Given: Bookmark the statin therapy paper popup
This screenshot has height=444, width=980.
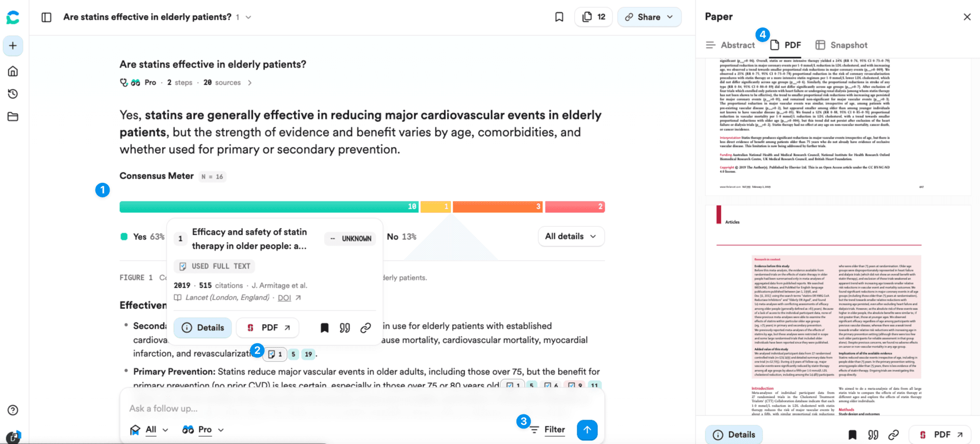Looking at the screenshot, I should tap(324, 328).
